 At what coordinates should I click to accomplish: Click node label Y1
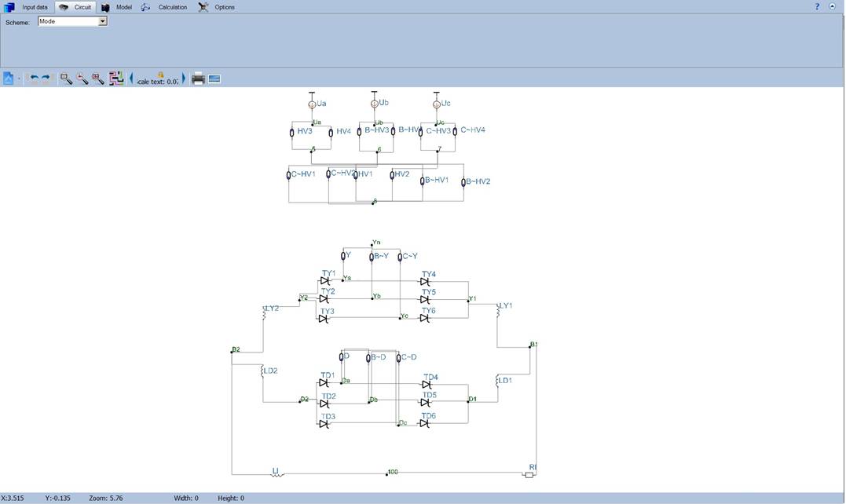(x=473, y=298)
